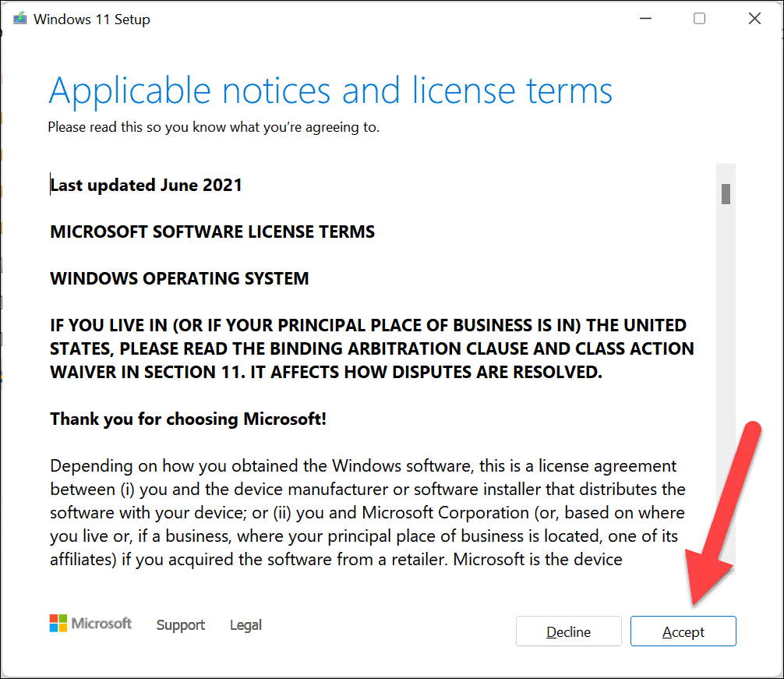Click the 'Last updated June 2021' line
The image size is (784, 679).
146,185
